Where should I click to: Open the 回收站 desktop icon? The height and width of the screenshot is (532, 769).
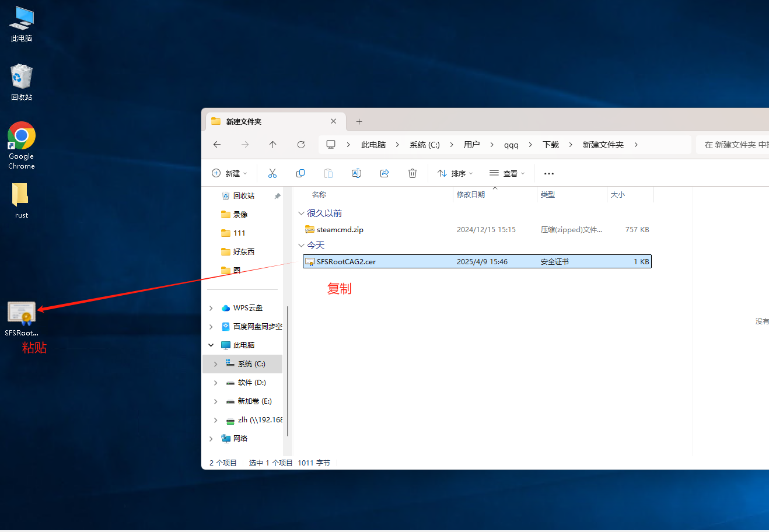coord(22,82)
